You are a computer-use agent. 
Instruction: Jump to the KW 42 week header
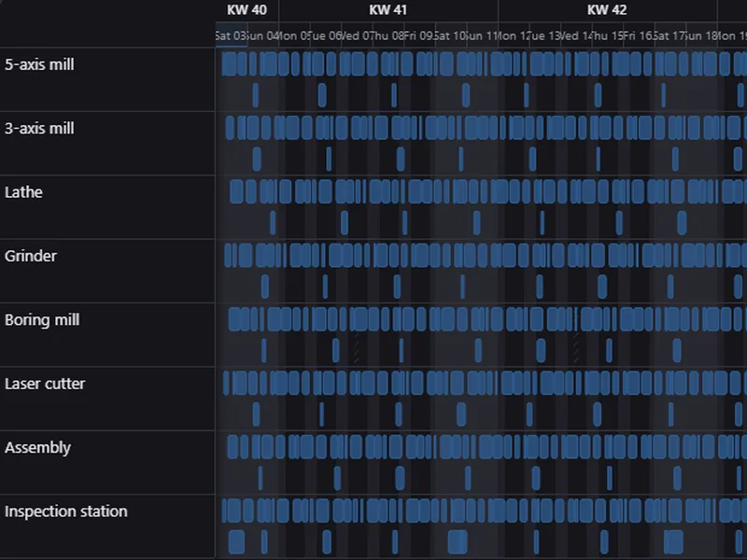pos(608,10)
